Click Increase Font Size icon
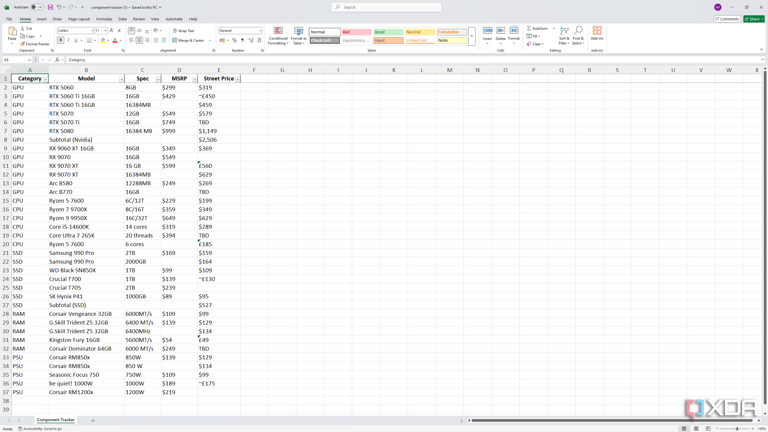The image size is (768, 432). (112, 30)
